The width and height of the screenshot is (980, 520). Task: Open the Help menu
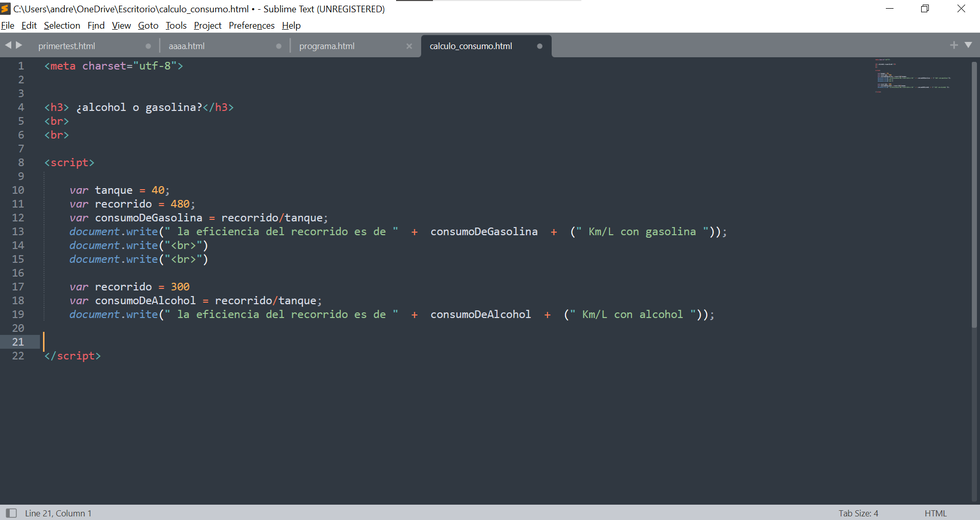pyautogui.click(x=291, y=26)
